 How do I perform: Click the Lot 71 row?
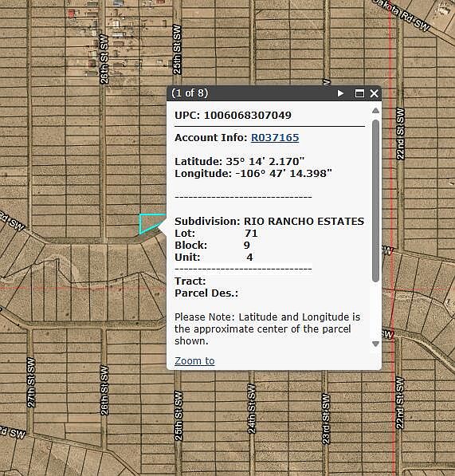tap(216, 233)
